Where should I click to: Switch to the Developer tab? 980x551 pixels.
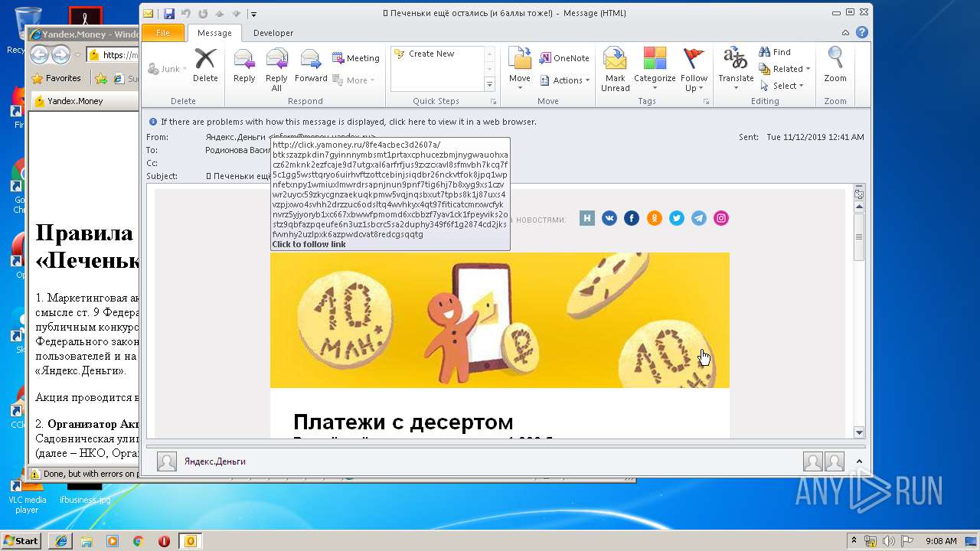pos(273,33)
